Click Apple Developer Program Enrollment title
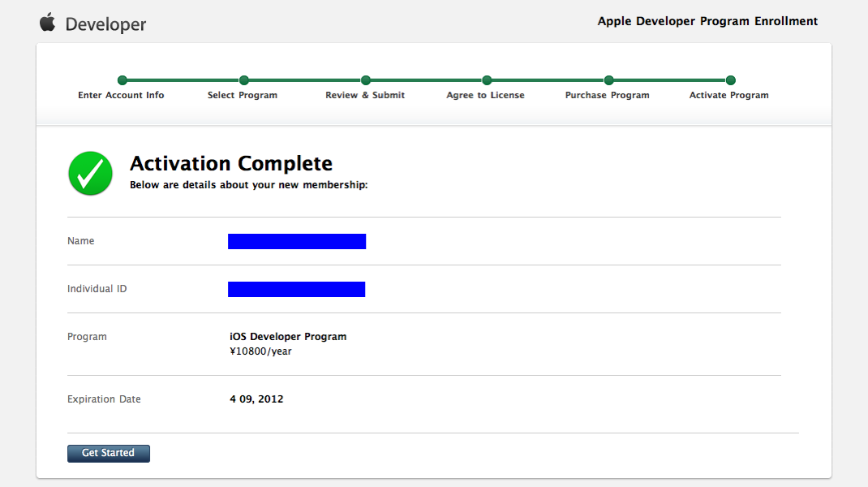868x487 pixels. pos(707,21)
